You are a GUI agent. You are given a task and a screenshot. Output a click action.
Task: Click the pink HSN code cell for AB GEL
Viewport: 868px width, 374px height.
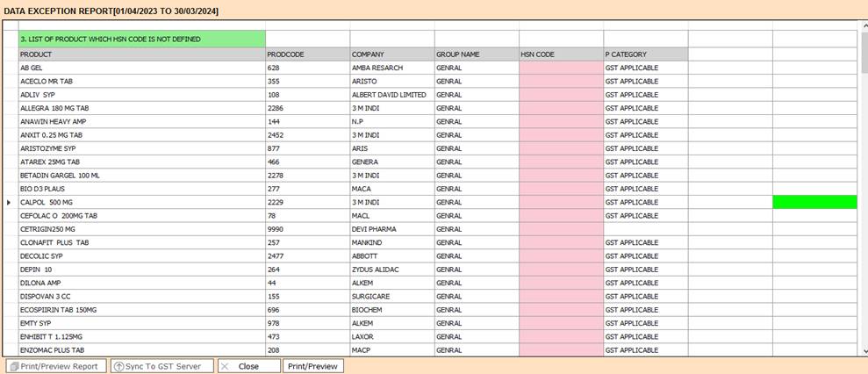(560, 68)
